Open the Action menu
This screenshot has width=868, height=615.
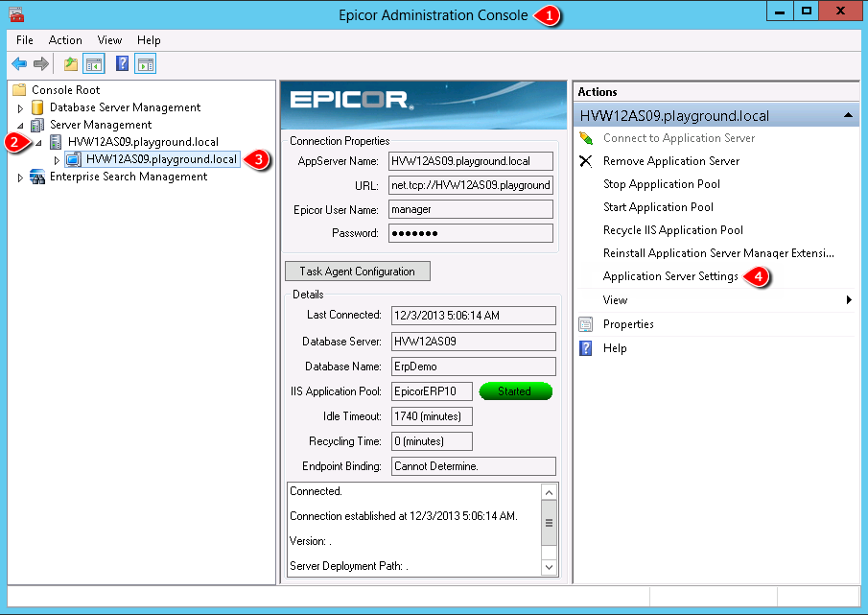point(65,40)
